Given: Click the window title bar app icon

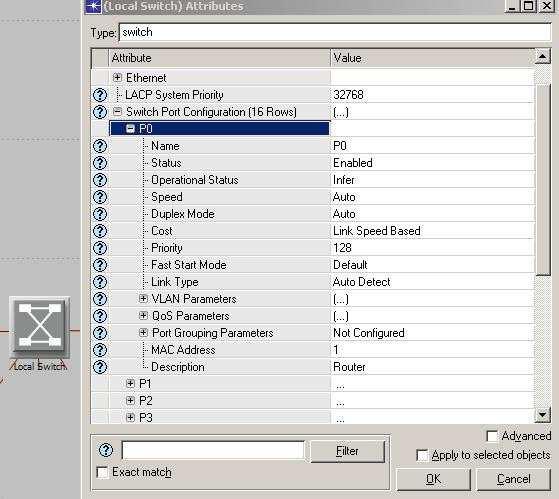Looking at the screenshot, I should pos(93,6).
